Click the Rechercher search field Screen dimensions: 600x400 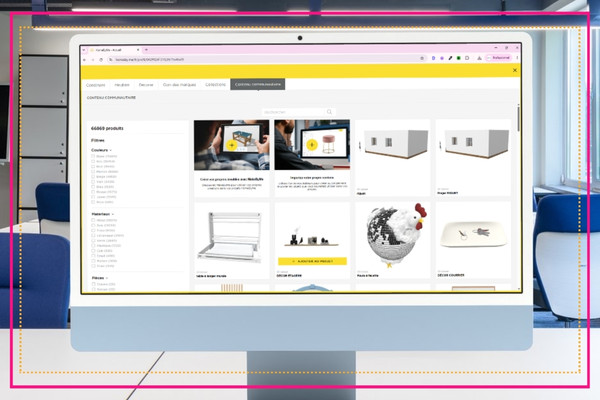point(294,112)
